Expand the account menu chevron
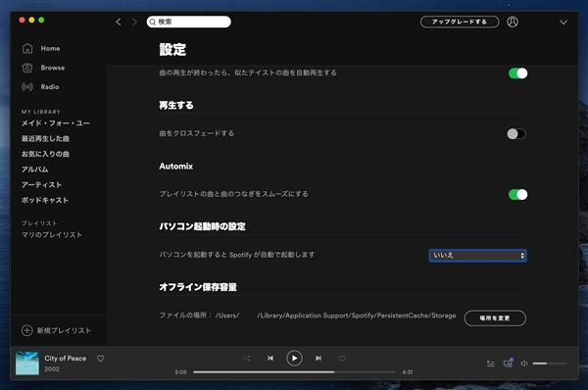Viewport: 588px width, 390px height. 563,23
